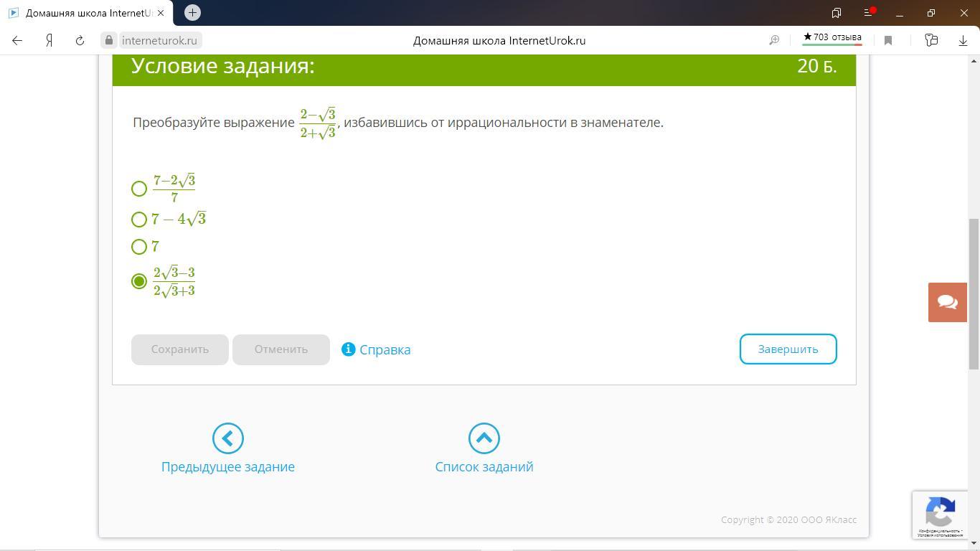Open the tab groups icon in title bar
This screenshot has width=980, height=551.
click(x=837, y=13)
